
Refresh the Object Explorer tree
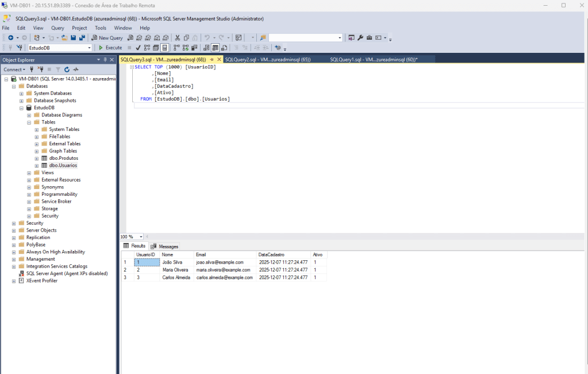67,70
